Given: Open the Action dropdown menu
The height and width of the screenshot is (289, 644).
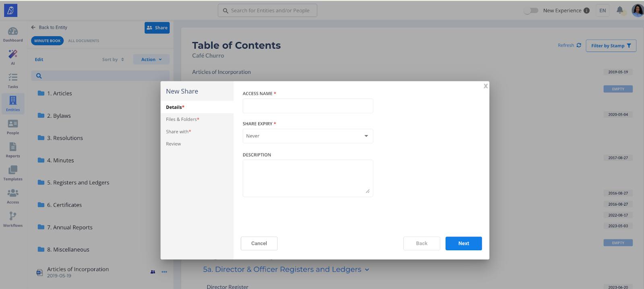Looking at the screenshot, I should [151, 60].
